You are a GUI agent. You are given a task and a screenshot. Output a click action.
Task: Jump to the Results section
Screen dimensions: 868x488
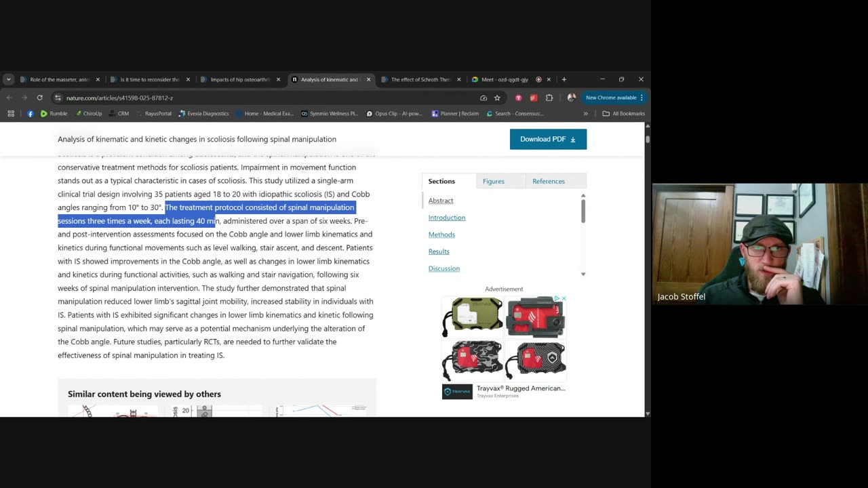439,251
